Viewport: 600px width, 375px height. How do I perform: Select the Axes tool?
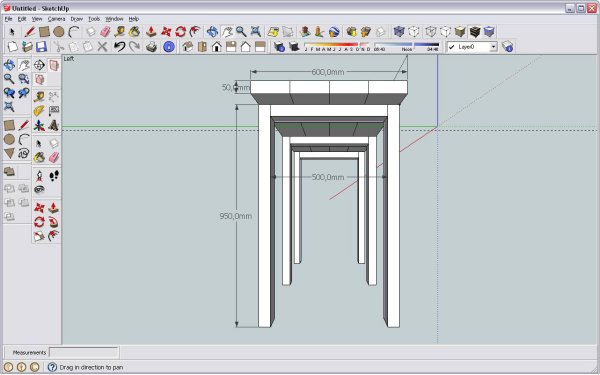39,125
